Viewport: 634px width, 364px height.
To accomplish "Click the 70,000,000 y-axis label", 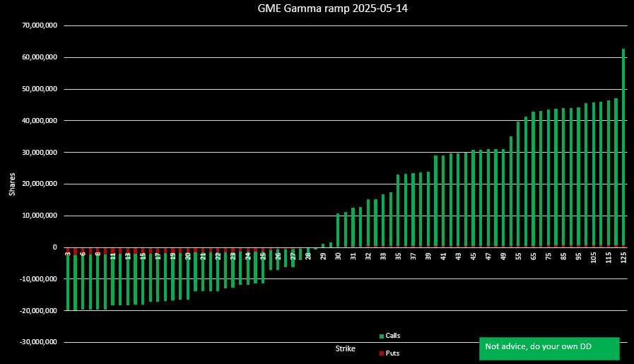I will (40, 25).
